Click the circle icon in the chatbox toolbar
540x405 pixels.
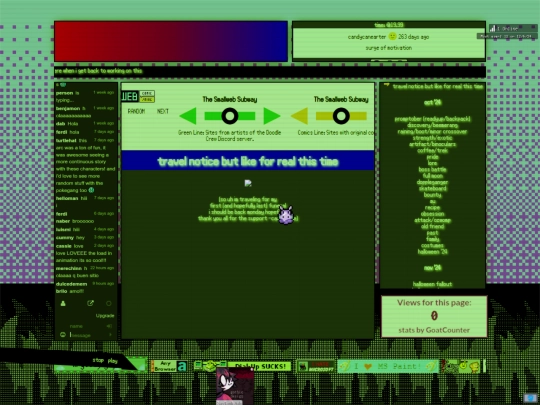point(109,303)
